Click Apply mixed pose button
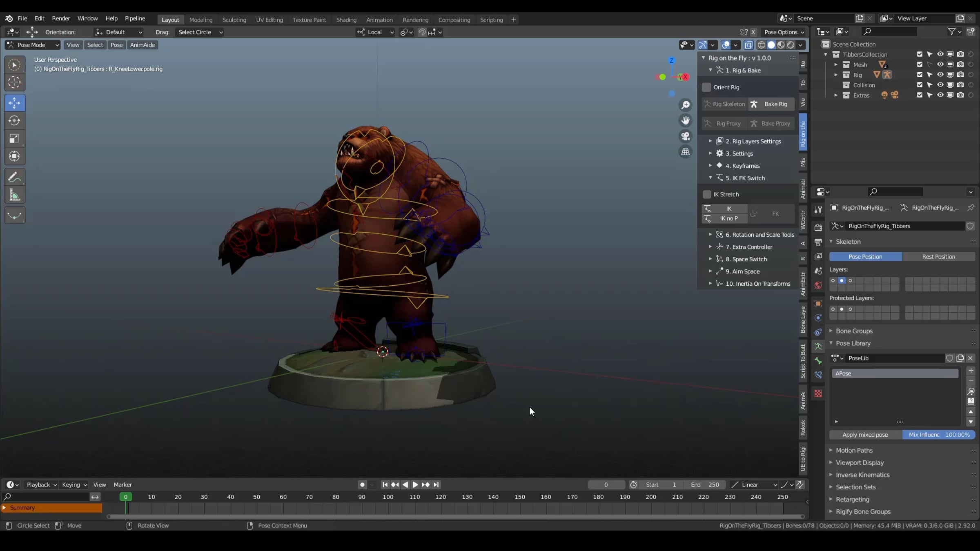The height and width of the screenshot is (551, 980). tap(865, 435)
